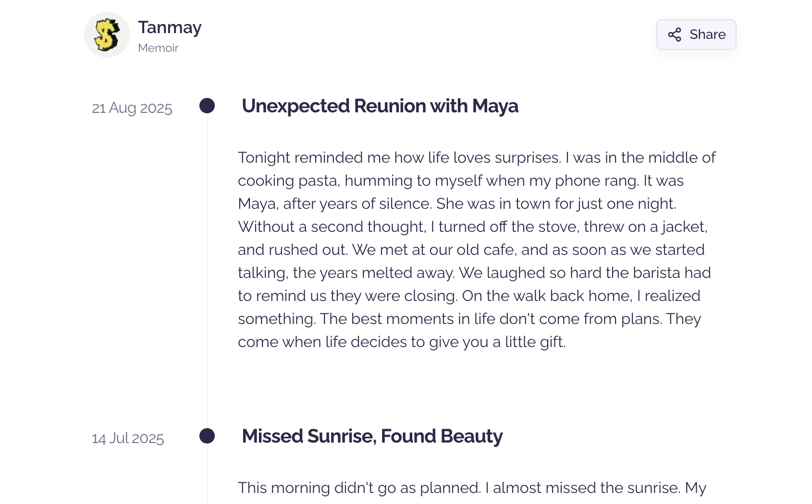Select the 21 Aug 2025 timeline dot
The height and width of the screenshot is (504, 812).
pos(207,106)
